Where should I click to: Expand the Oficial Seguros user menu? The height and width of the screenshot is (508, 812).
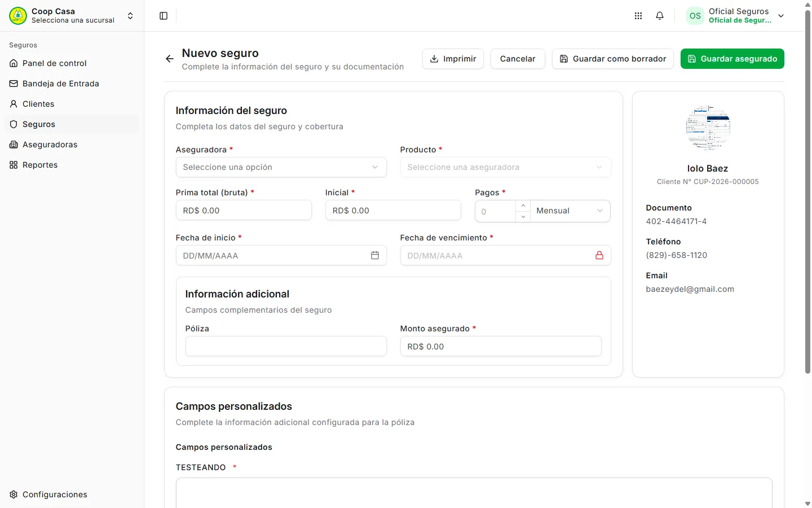[x=781, y=16]
